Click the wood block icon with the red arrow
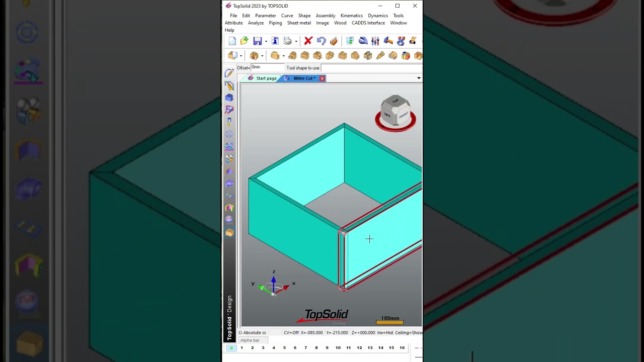Image resolution: width=644 pixels, height=362 pixels. click(254, 56)
